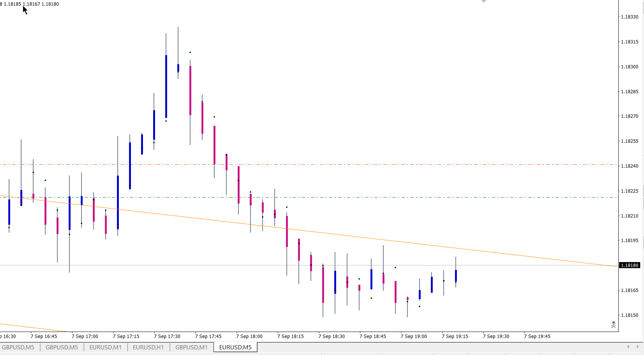Select the GBPUSD,M1 chart tab
This screenshot has width=644, height=355.
point(191,347)
